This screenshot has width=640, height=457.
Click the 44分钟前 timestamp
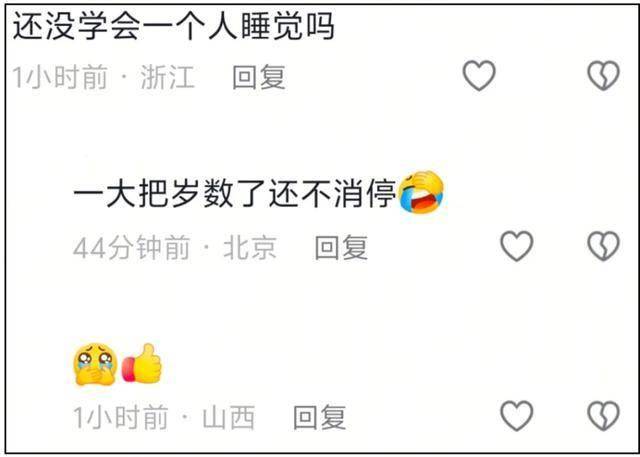click(132, 248)
